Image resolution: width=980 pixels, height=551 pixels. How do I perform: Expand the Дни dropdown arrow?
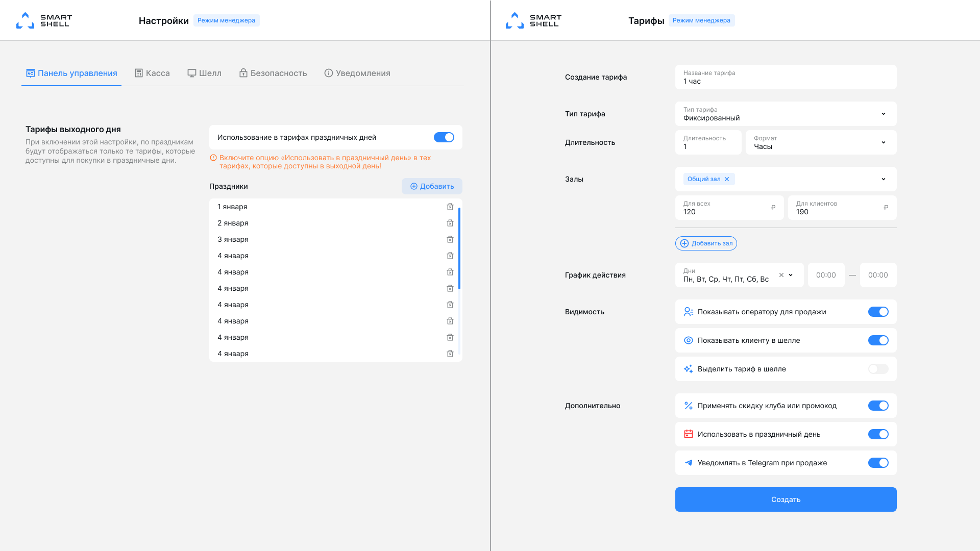tap(791, 275)
